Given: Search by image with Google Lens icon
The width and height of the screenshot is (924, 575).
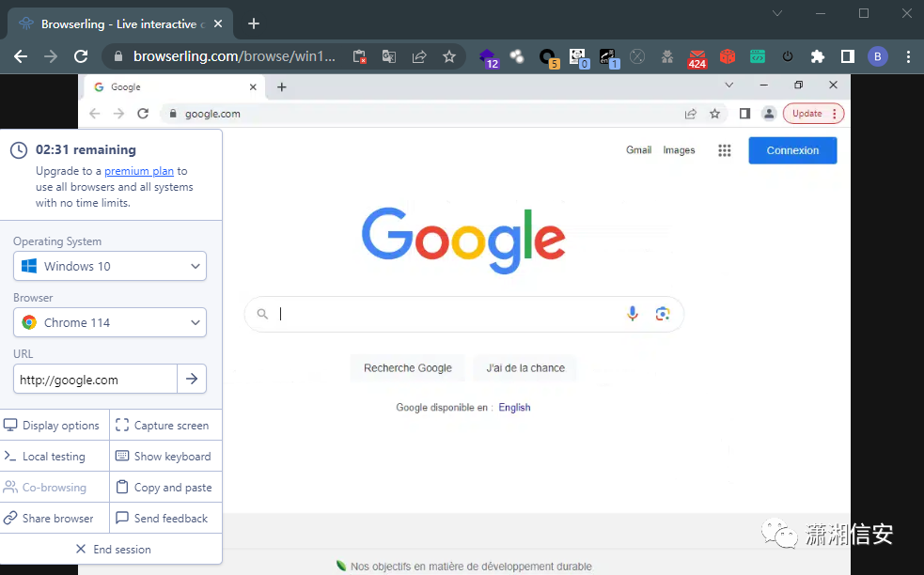Looking at the screenshot, I should tap(663, 314).
